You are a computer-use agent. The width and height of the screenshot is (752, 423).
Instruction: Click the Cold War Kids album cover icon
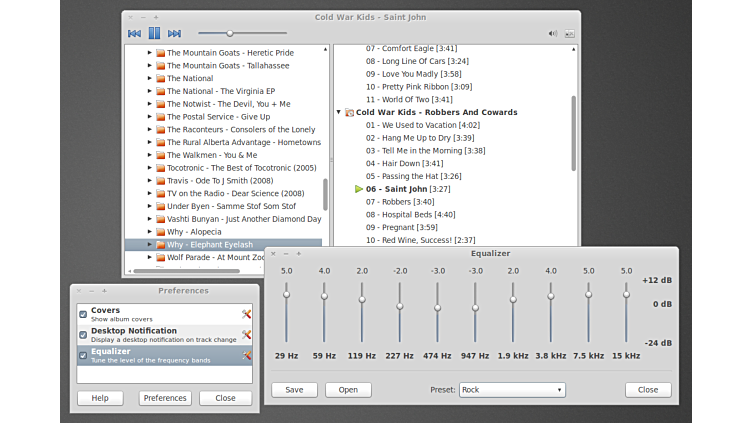tap(349, 113)
